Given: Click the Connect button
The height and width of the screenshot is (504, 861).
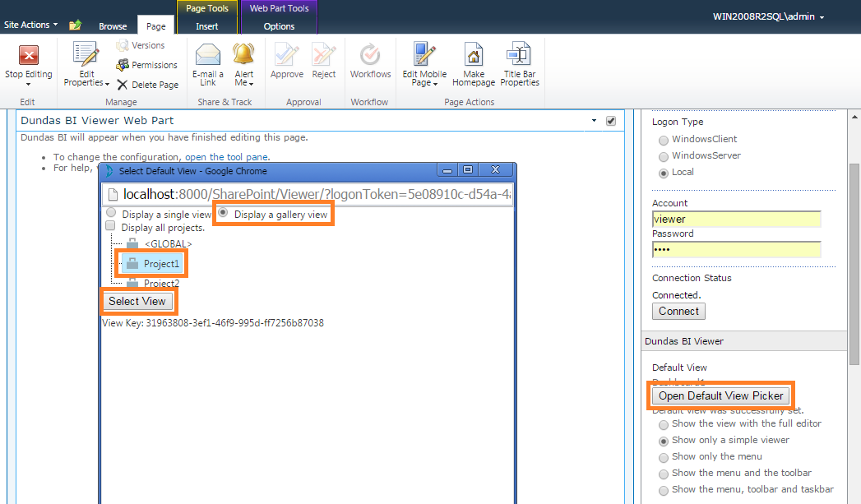Looking at the screenshot, I should click(x=678, y=312).
